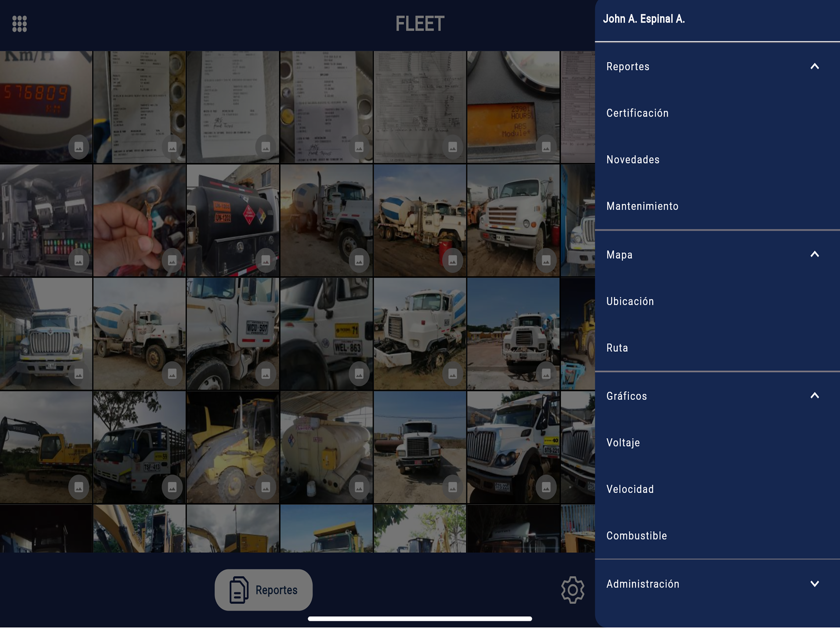840x630 pixels.
Task: Select Novedades menu item
Action: [633, 160]
